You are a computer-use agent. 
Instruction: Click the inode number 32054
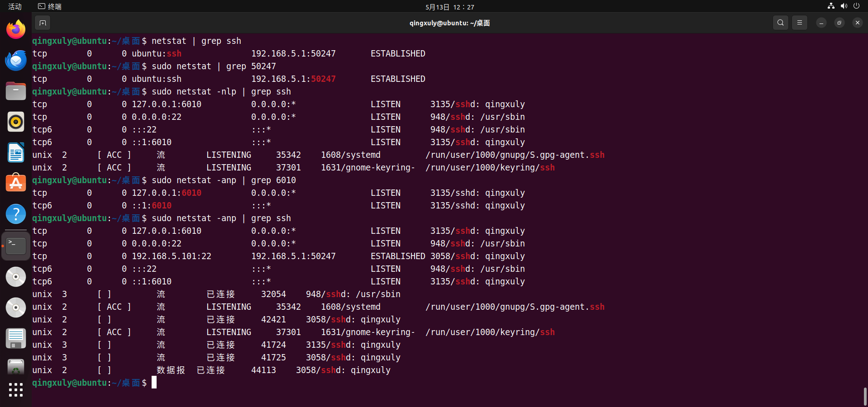click(273, 294)
